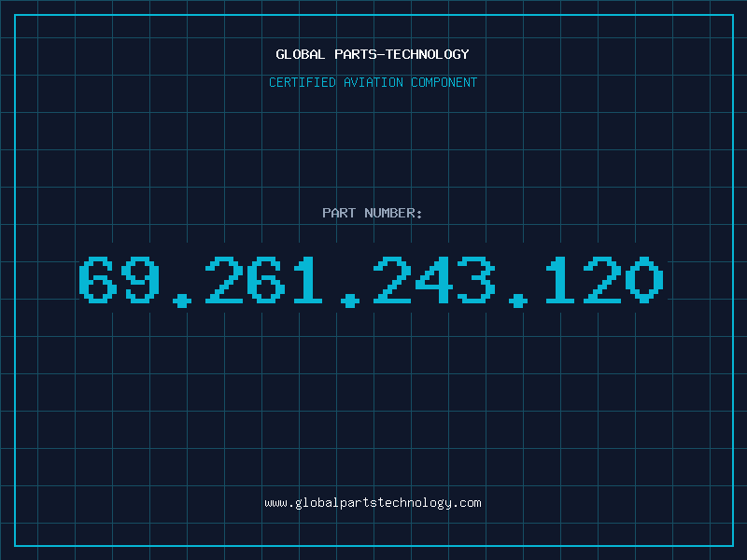Click the dot between 261 and 243

pyautogui.click(x=349, y=301)
